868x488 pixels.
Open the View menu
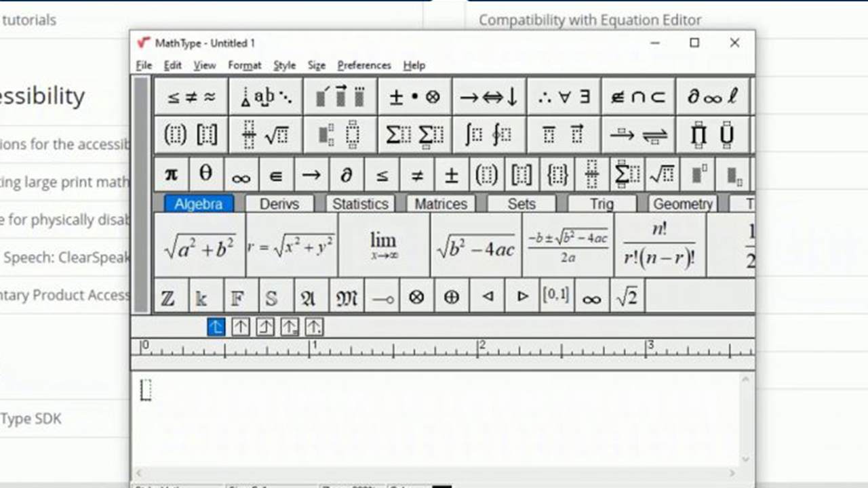(x=205, y=66)
